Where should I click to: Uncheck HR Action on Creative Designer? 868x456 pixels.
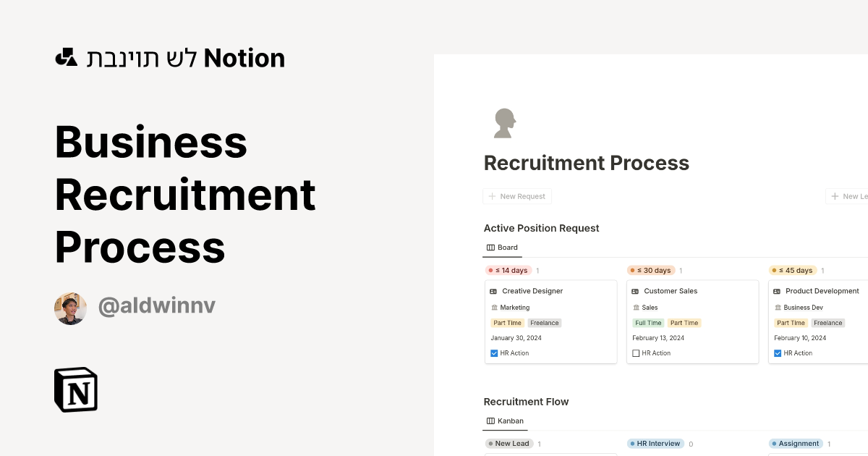pos(494,353)
